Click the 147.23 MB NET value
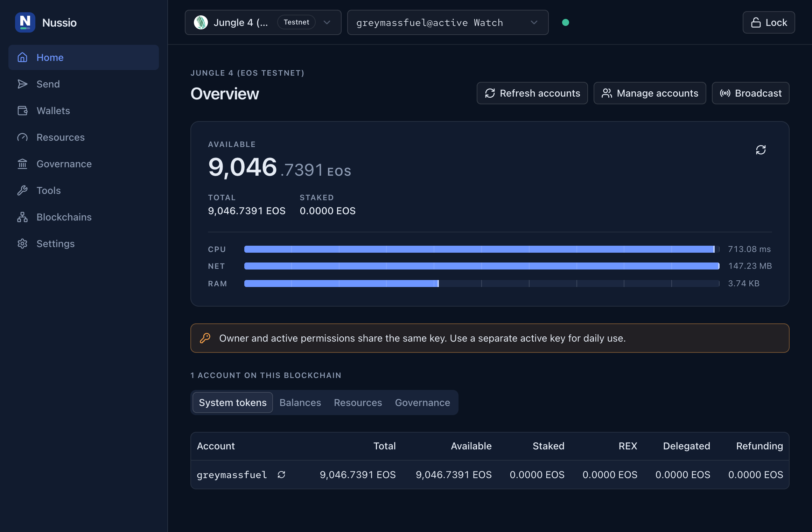Viewport: 812px width, 532px height. tap(750, 266)
